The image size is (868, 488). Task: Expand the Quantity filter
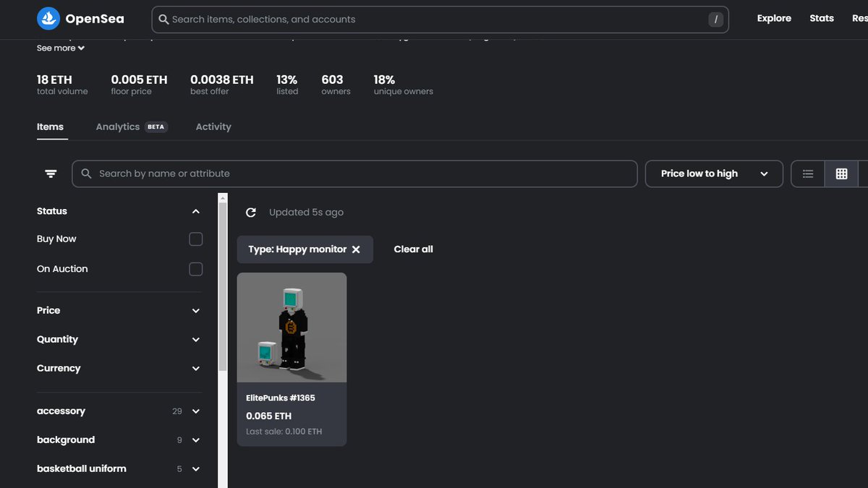click(x=195, y=340)
